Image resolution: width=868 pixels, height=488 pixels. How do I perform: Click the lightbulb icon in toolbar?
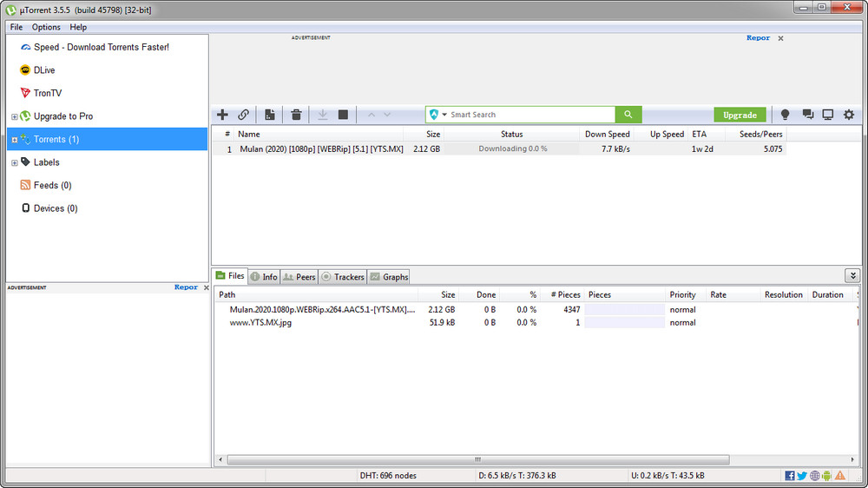pyautogui.click(x=785, y=115)
